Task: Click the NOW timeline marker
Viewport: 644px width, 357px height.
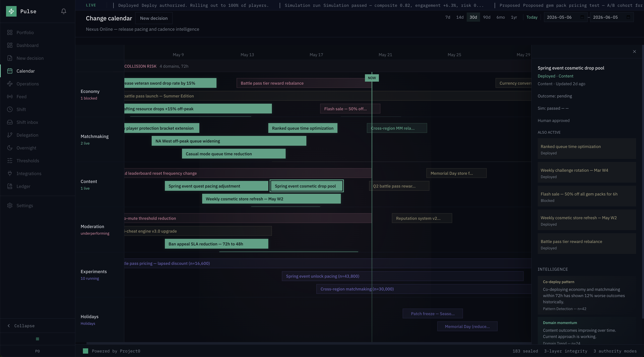Action: (372, 78)
